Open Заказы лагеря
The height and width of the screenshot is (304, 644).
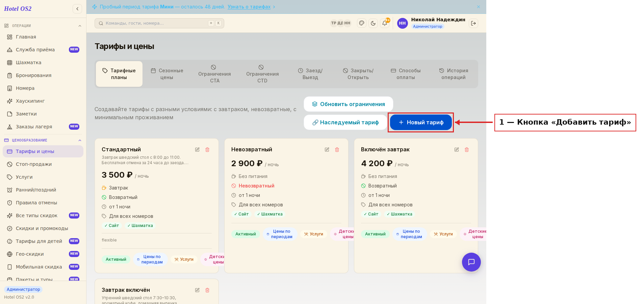(43, 127)
